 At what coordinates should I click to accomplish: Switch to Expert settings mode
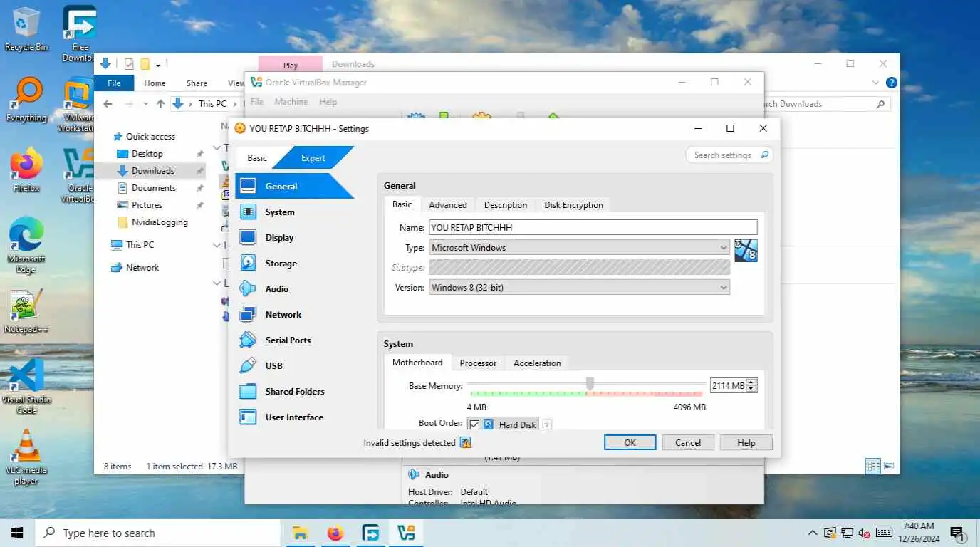tap(313, 158)
